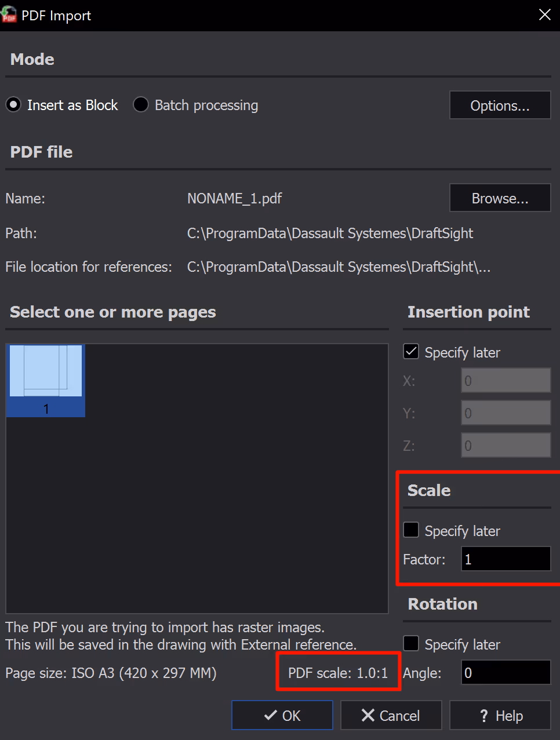
Task: Cancel the PDF Import dialog
Action: [391, 715]
